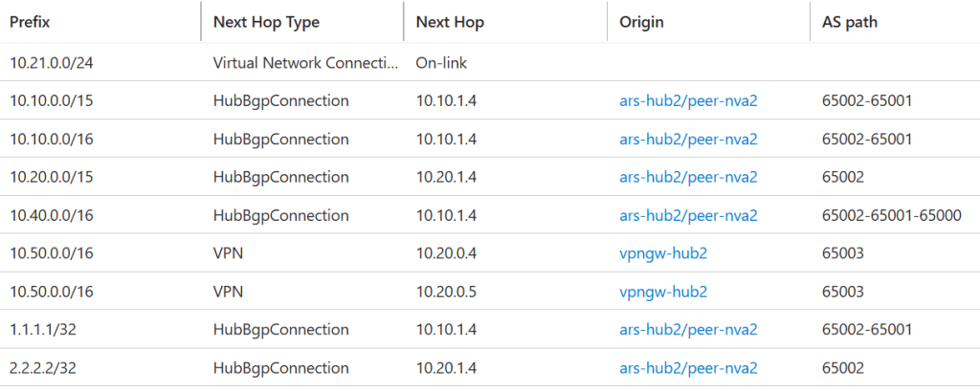980x391 pixels.
Task: Open ars-hub2/peer-nva2 link for 1.1.1.1/32
Action: point(688,330)
